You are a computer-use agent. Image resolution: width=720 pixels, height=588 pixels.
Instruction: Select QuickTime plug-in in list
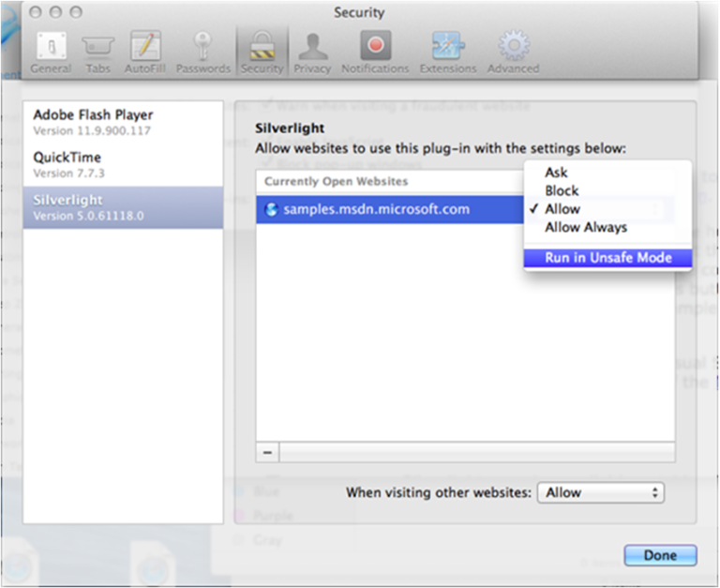point(123,165)
